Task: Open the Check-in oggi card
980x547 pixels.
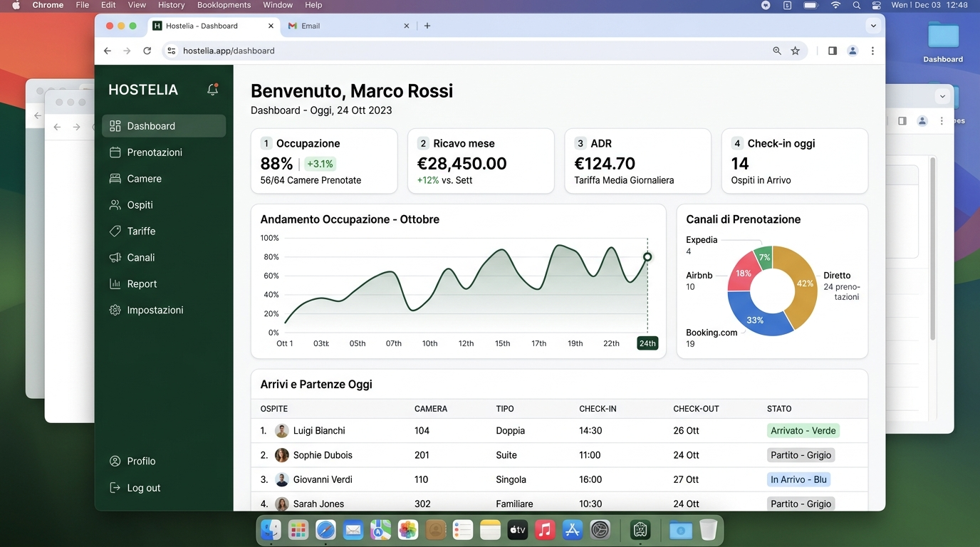Action: point(795,161)
